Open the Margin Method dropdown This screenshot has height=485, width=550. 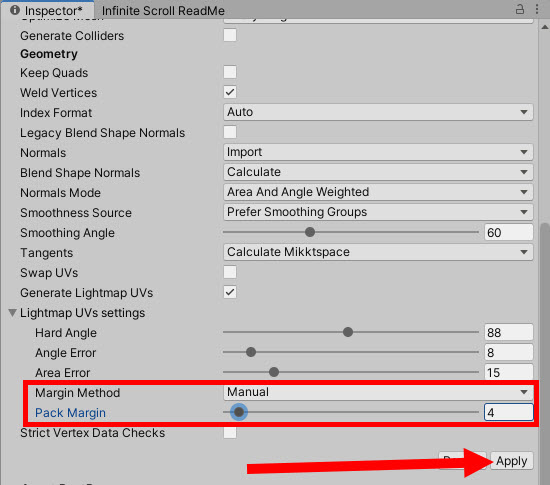click(x=378, y=392)
